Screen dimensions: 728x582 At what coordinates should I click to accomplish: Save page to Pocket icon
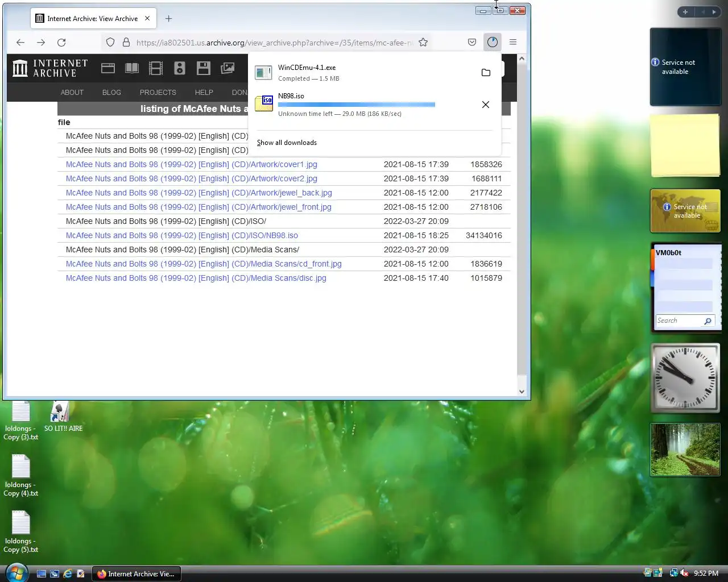[472, 42]
